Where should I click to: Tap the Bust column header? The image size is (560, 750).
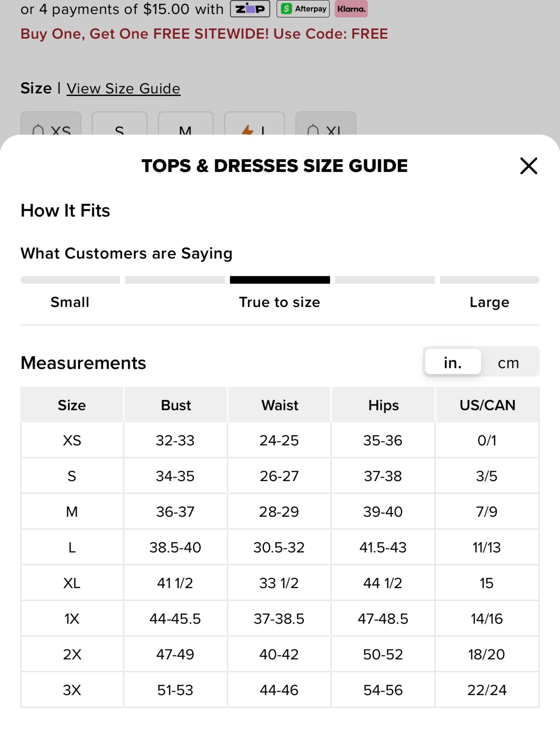(x=175, y=405)
